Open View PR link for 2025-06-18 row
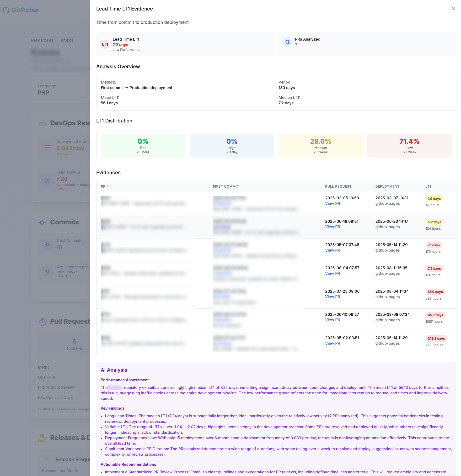The image size is (461, 476). click(332, 227)
